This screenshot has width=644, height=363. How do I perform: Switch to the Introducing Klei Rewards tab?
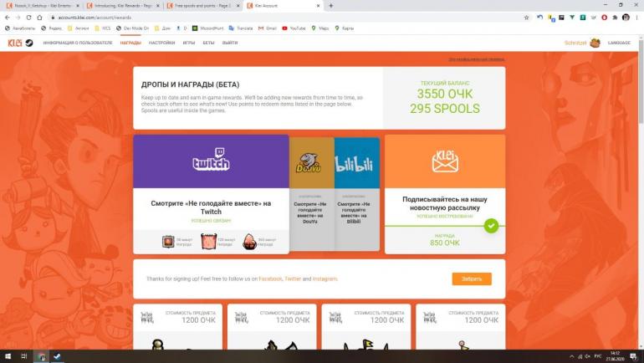click(x=122, y=6)
